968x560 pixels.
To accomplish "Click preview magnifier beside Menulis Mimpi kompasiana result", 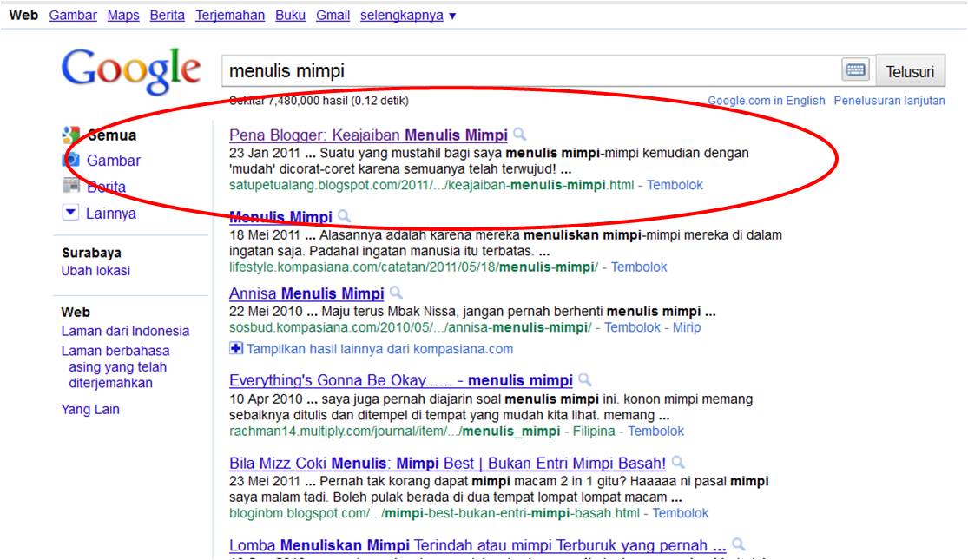I will pyautogui.click(x=345, y=216).
